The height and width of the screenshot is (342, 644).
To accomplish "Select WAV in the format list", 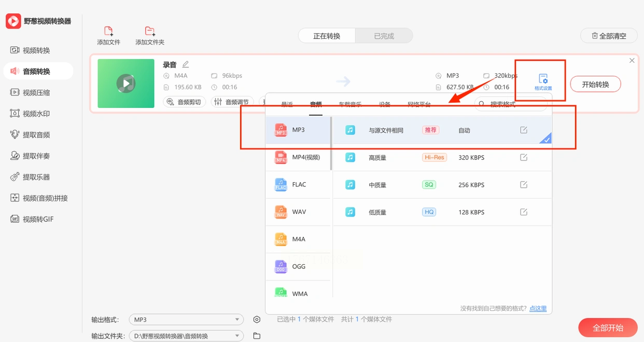I will pos(298,212).
